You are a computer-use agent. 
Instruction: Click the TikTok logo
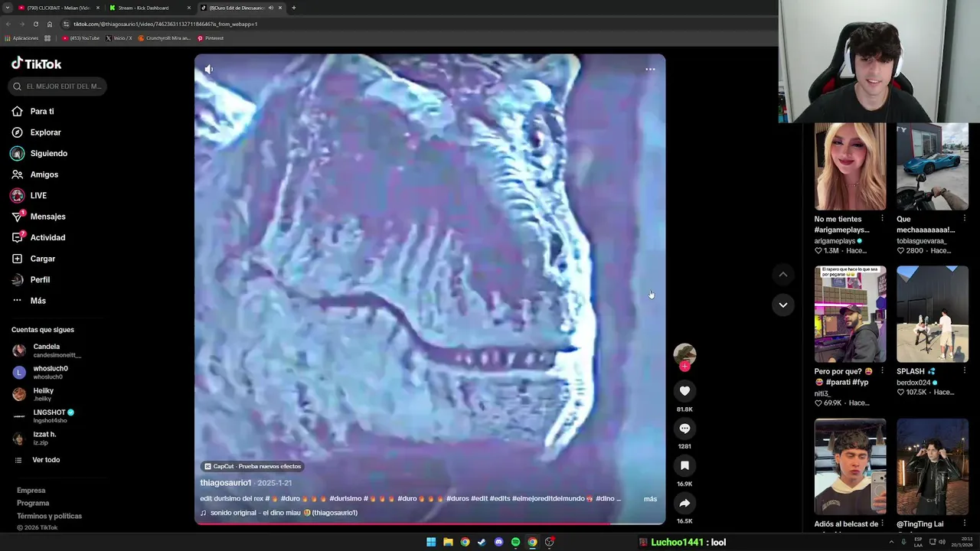[x=36, y=64]
